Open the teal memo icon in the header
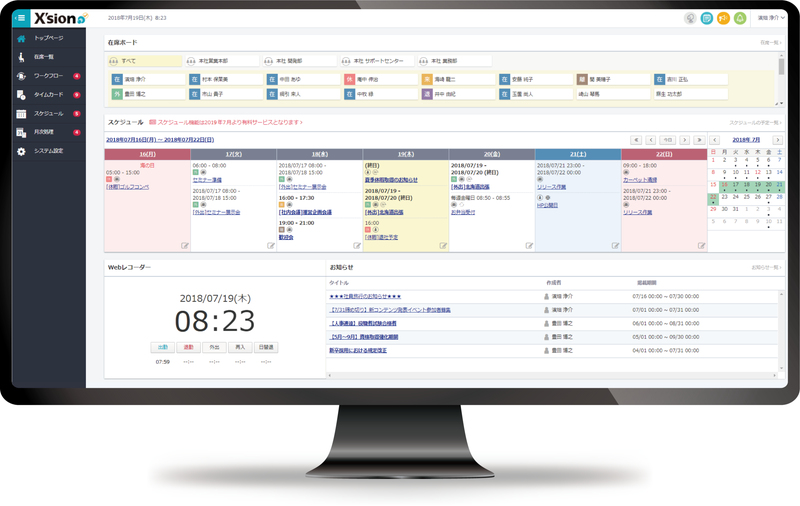 pos(707,18)
